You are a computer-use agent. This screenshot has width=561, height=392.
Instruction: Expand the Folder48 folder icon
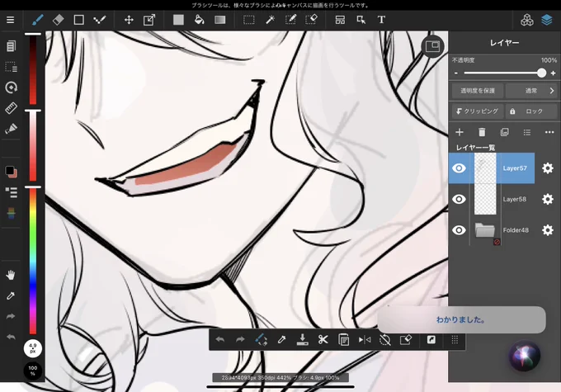tap(485, 229)
